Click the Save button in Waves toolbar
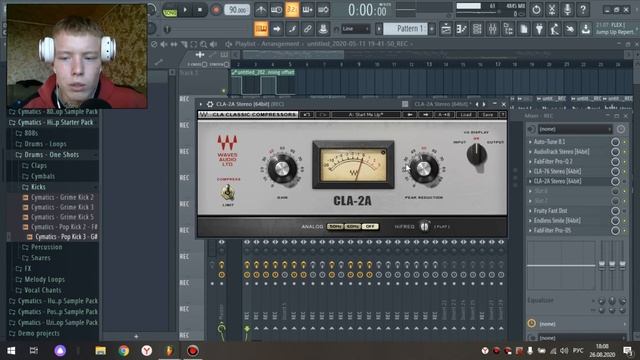This screenshot has width=640, height=360. point(487,115)
